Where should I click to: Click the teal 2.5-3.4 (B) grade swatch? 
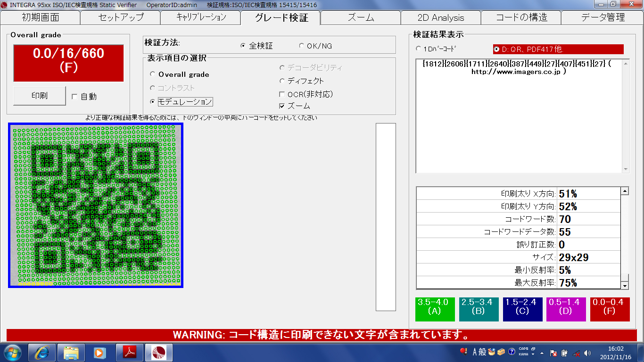tap(478, 309)
